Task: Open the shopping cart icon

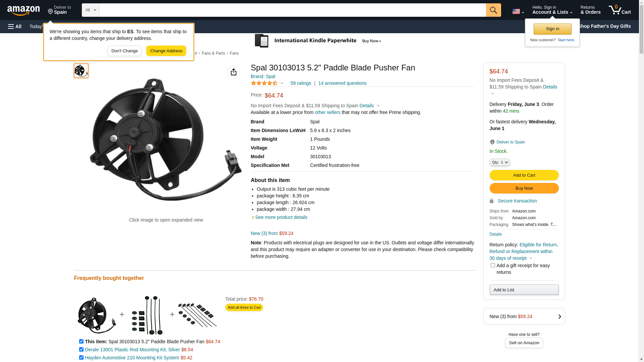Action: coord(620,10)
